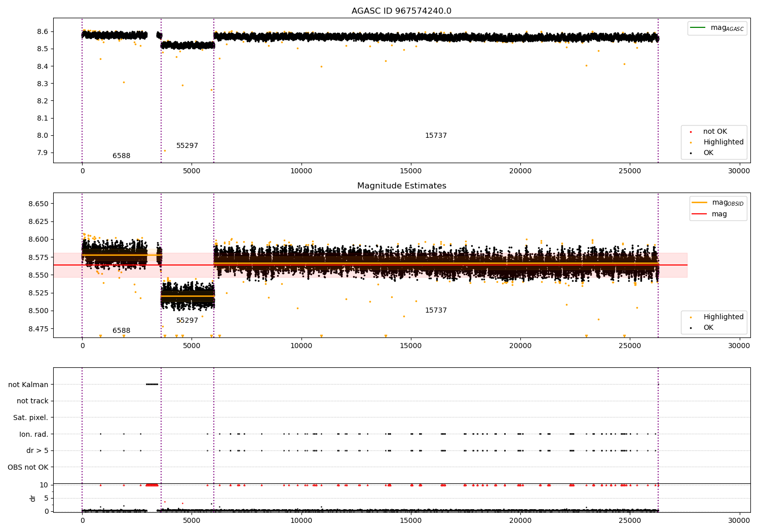Image resolution: width=760 pixels, height=532 pixels.
Task: Click the "5" tick on the dr axis
Action: tap(46, 498)
